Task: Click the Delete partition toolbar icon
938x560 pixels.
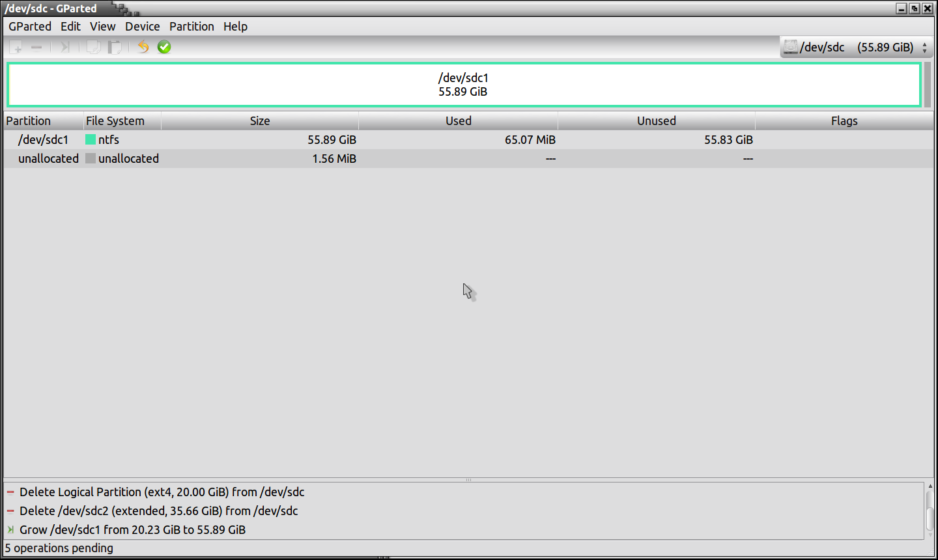Action: coord(36,47)
